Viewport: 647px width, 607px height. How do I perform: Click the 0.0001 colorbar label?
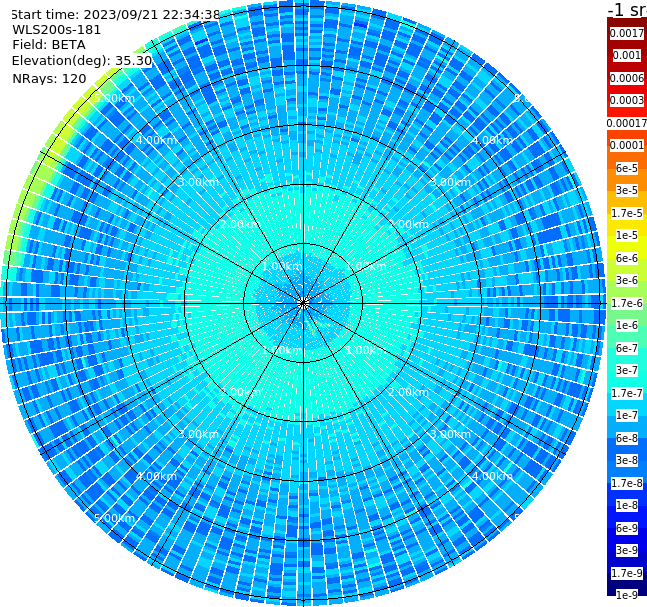pos(627,145)
